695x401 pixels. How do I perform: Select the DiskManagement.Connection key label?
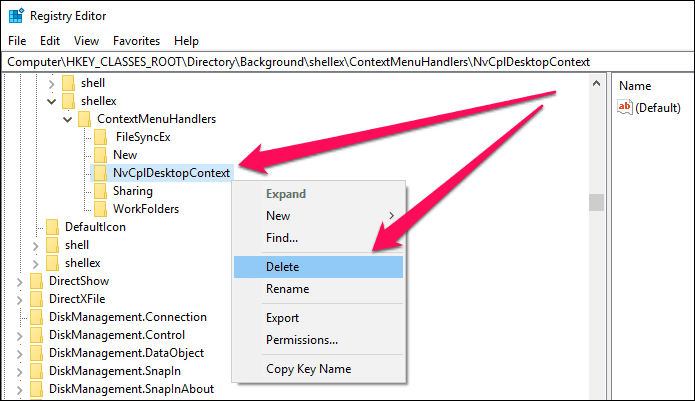tap(128, 317)
